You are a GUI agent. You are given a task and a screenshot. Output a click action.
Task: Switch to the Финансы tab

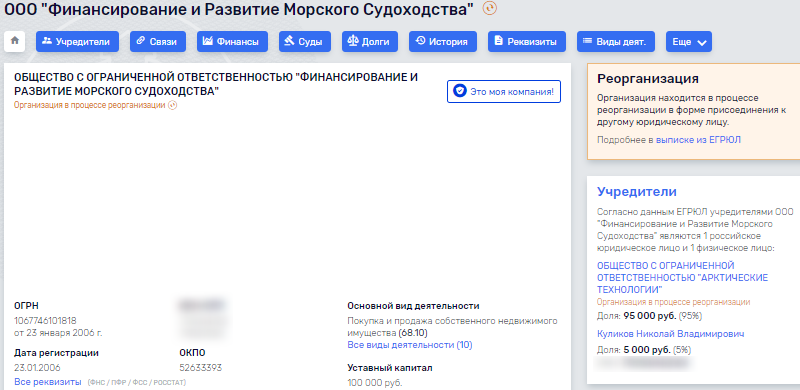point(232,42)
